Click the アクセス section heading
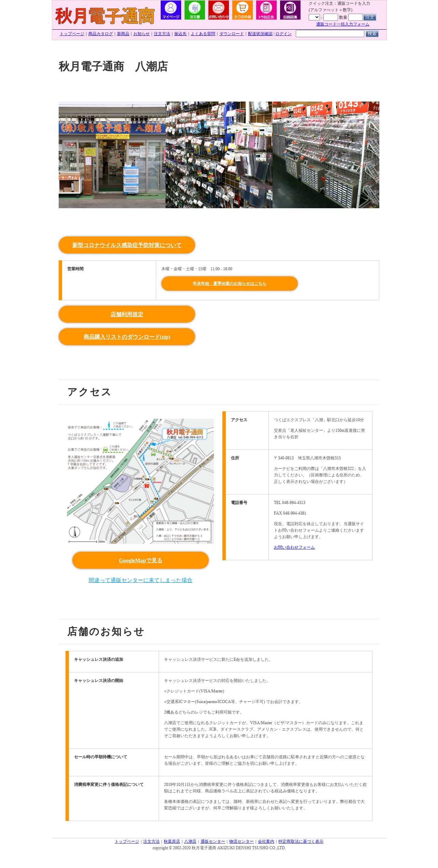This screenshot has height=868, width=438. click(x=89, y=392)
